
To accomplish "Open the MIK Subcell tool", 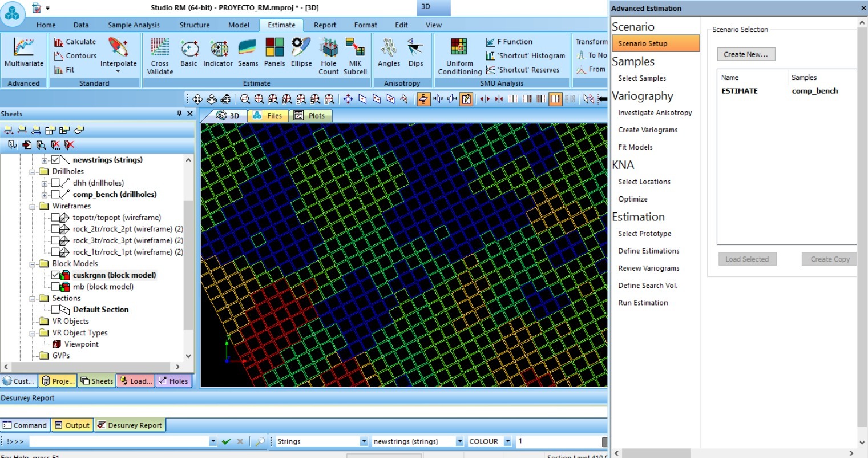I will pyautogui.click(x=355, y=56).
